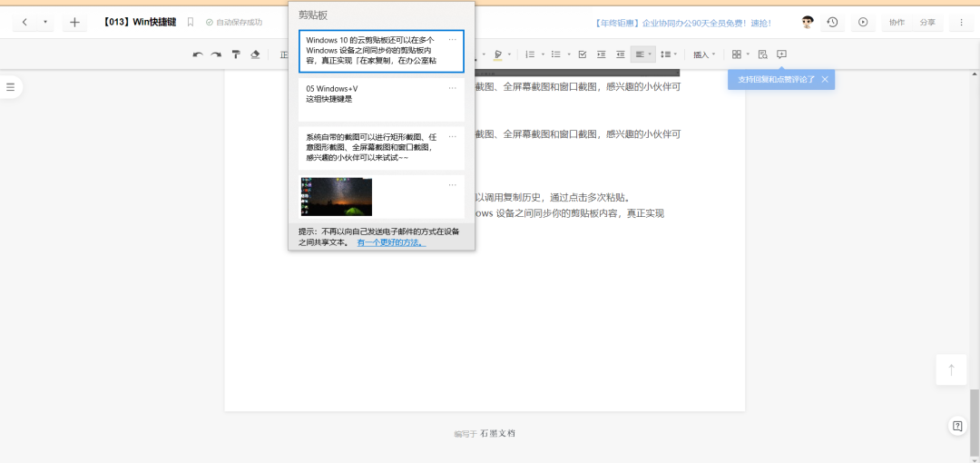Open options for Windows 10 clipboard entry

[453, 39]
